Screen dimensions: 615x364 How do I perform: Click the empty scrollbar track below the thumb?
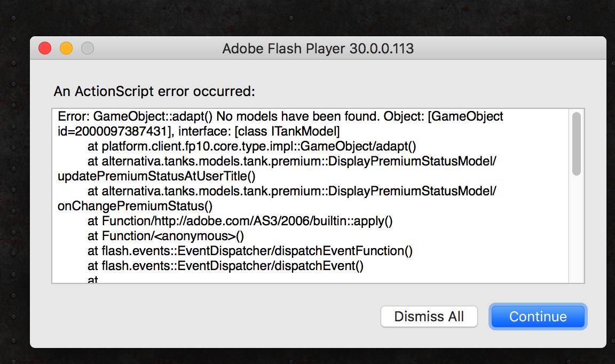(x=576, y=230)
